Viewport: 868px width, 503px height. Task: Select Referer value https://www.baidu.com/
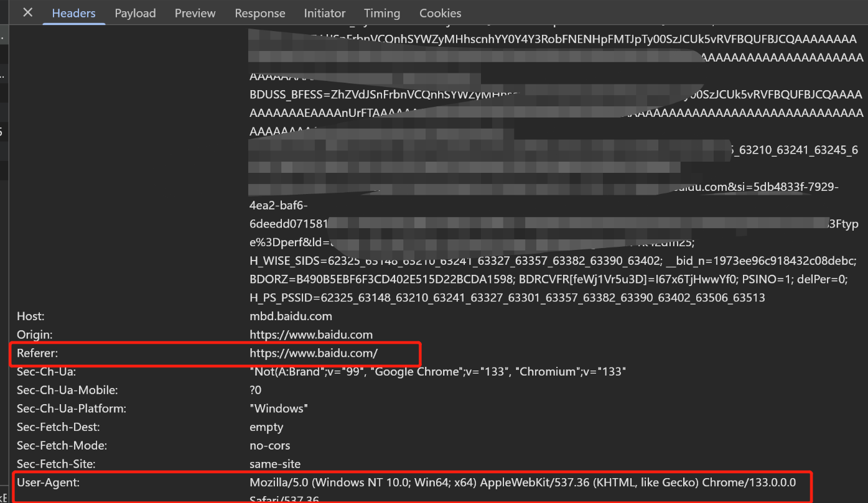[314, 353]
